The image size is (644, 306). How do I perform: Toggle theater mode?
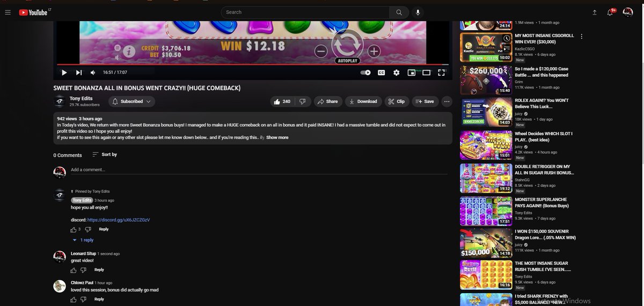point(426,72)
